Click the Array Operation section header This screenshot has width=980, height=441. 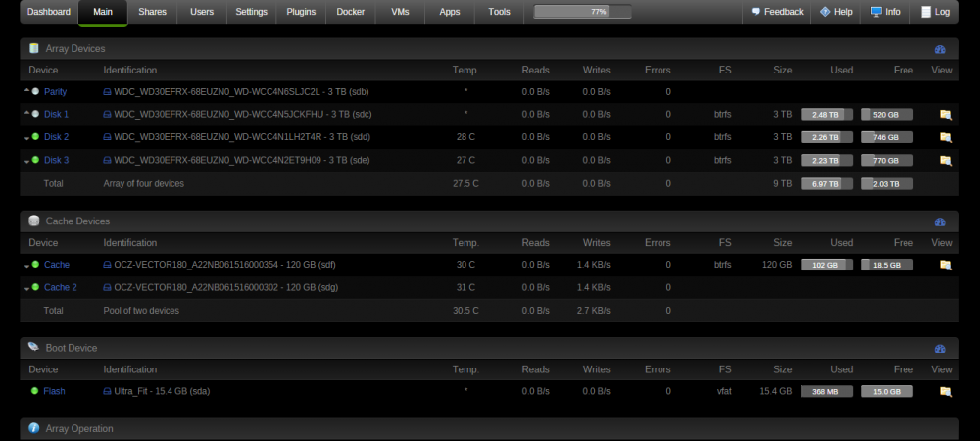click(489, 429)
